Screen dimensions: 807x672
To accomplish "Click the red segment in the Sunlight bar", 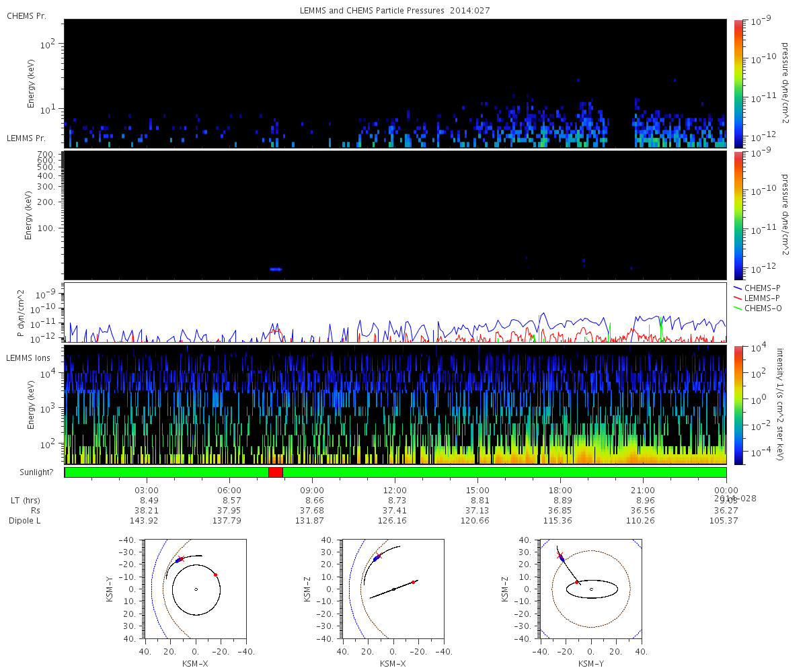I will (276, 472).
